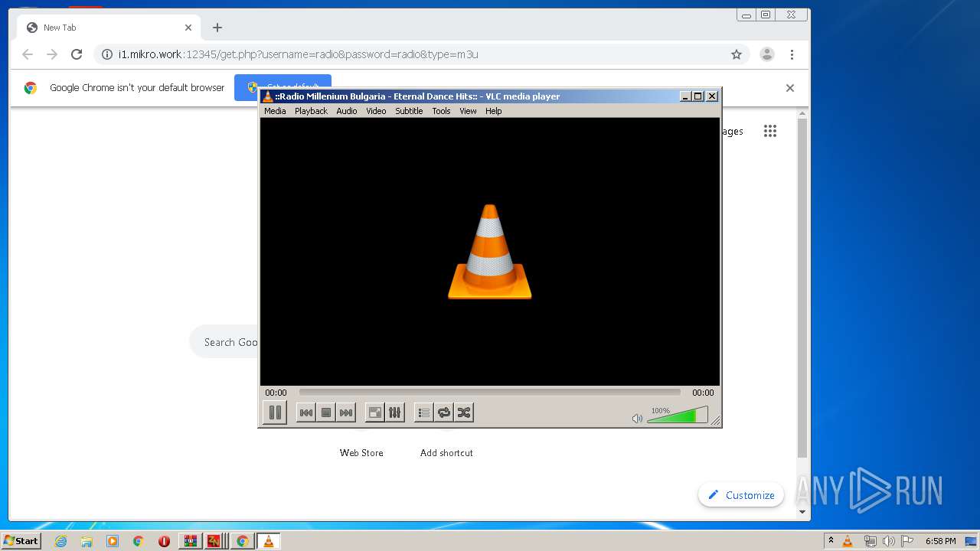Viewport: 980px width, 551px height.
Task: Reload the page in Chrome
Action: pos(77,54)
